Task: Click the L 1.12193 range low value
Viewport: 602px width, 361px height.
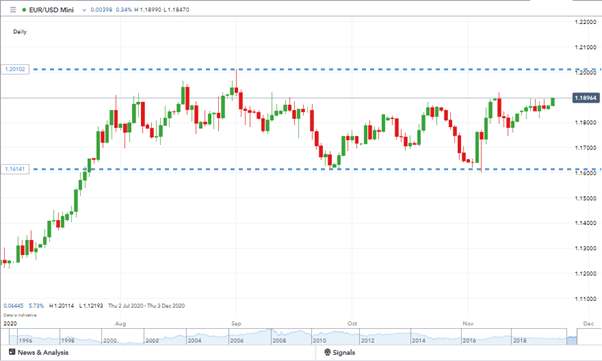Action: (x=91, y=306)
